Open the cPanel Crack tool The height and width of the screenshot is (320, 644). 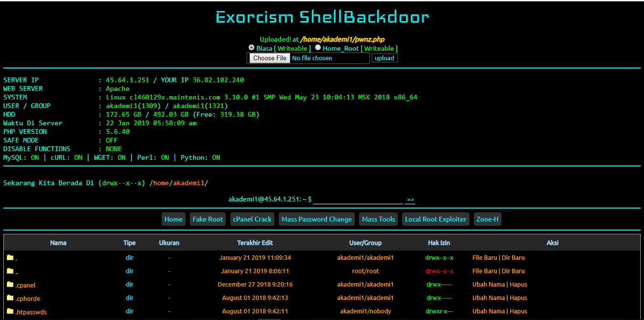click(252, 219)
